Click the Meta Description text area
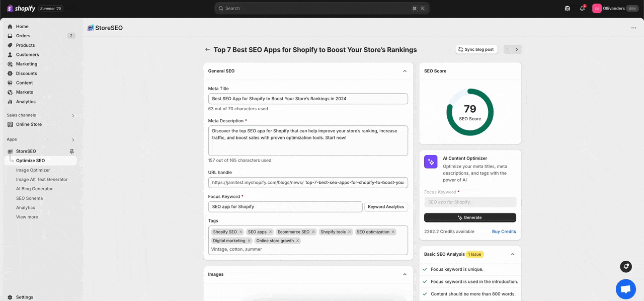This screenshot has width=644, height=301. tap(308, 140)
